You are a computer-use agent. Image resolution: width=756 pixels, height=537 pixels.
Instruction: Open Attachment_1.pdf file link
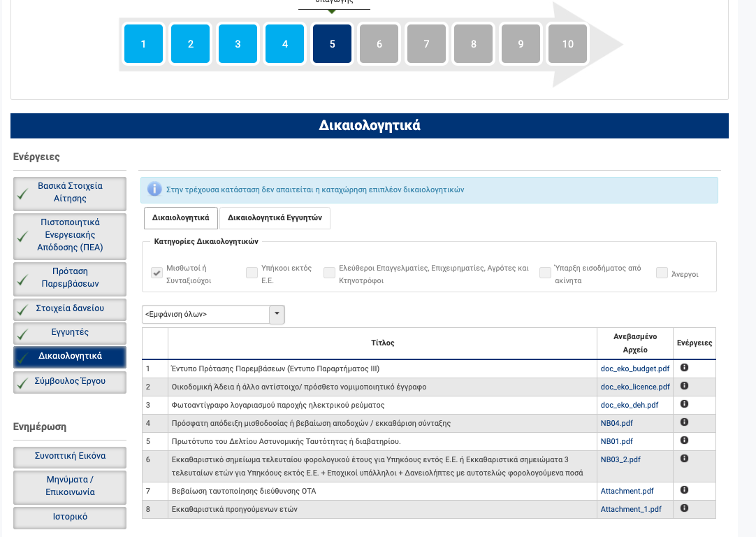point(631,510)
